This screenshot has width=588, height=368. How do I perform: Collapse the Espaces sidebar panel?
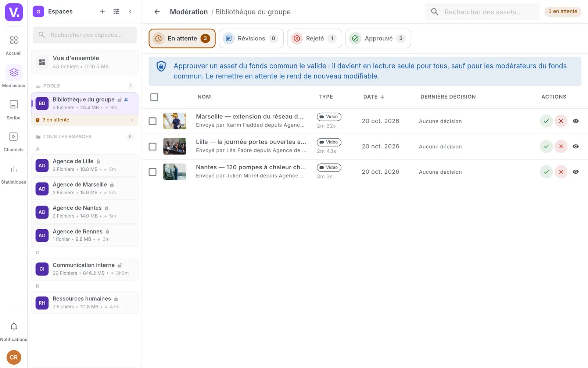pos(130,11)
